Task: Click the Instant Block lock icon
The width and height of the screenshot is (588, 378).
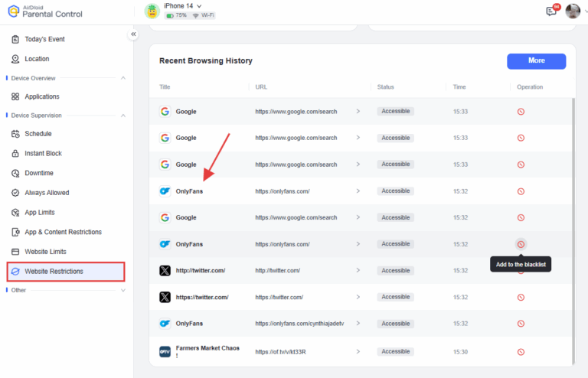Action: click(x=15, y=153)
